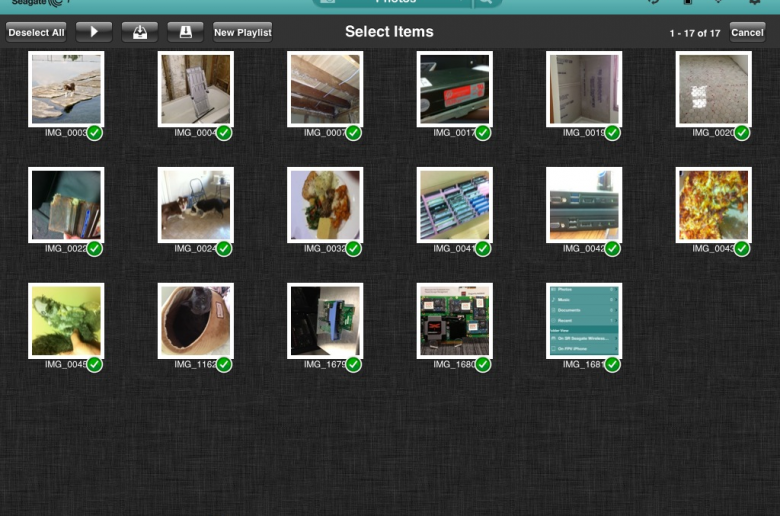Deselect the IMG_0024 check badge
This screenshot has height=516, width=780.
click(x=224, y=249)
